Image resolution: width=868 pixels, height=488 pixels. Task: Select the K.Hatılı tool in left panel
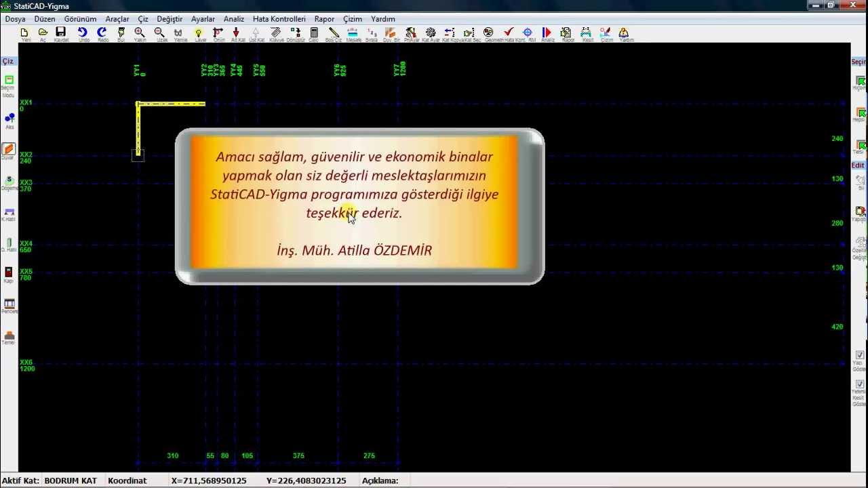click(9, 214)
